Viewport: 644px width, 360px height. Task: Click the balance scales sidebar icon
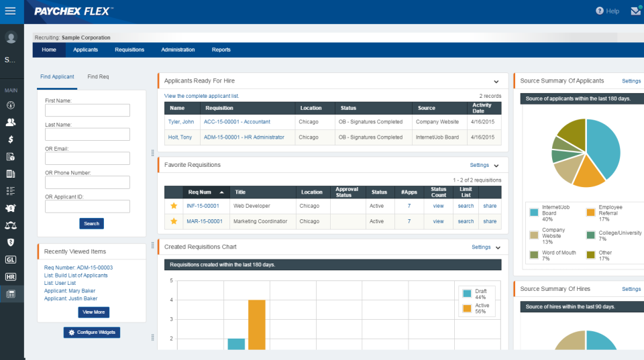point(11,225)
